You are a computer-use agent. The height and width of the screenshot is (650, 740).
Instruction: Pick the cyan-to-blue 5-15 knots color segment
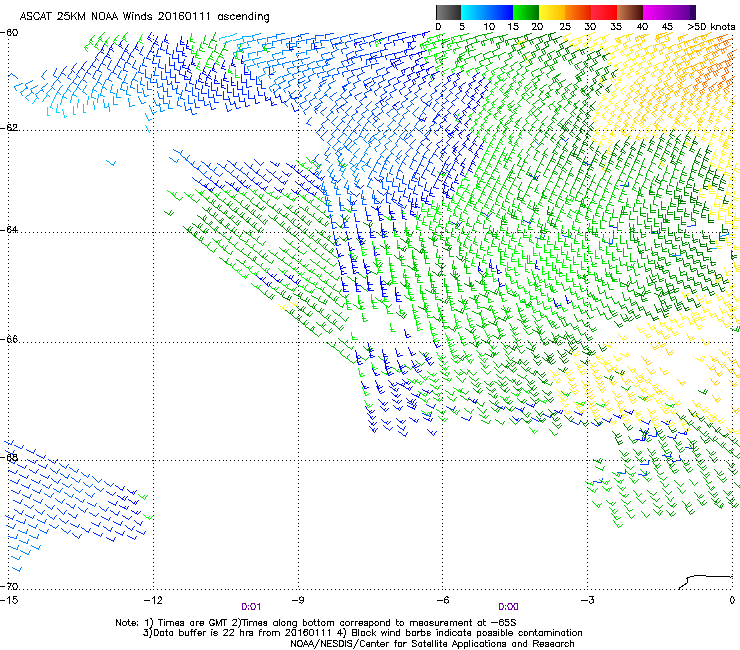(487, 12)
